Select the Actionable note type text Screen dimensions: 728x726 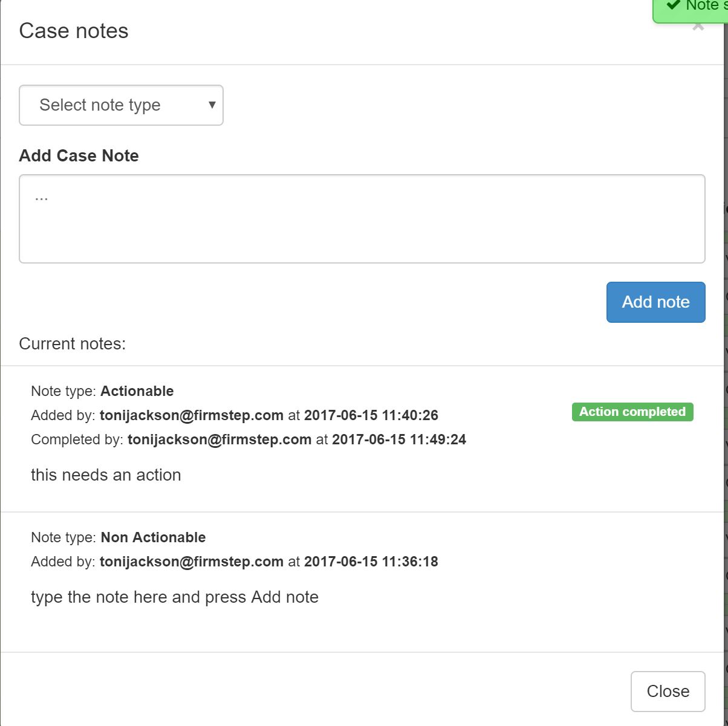(137, 391)
